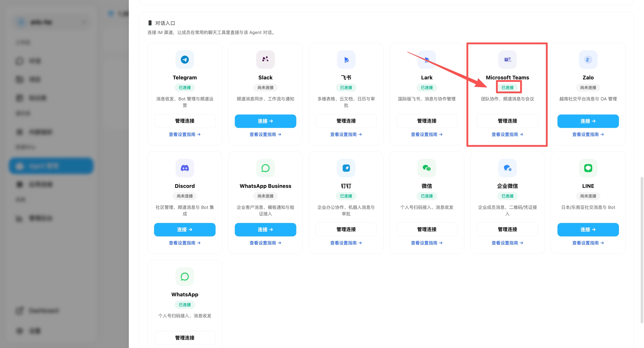Click the WhatsApp personal channel icon
The height and width of the screenshot is (348, 644).
tap(185, 276)
